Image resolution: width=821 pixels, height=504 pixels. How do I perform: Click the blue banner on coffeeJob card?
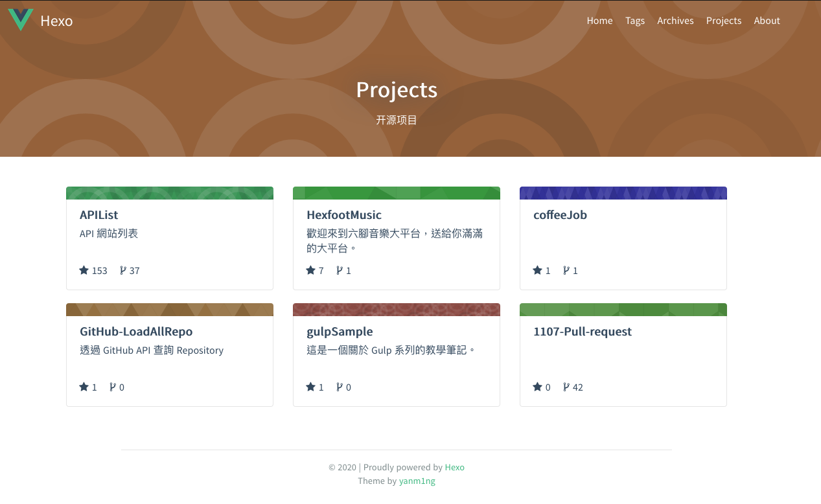point(623,193)
